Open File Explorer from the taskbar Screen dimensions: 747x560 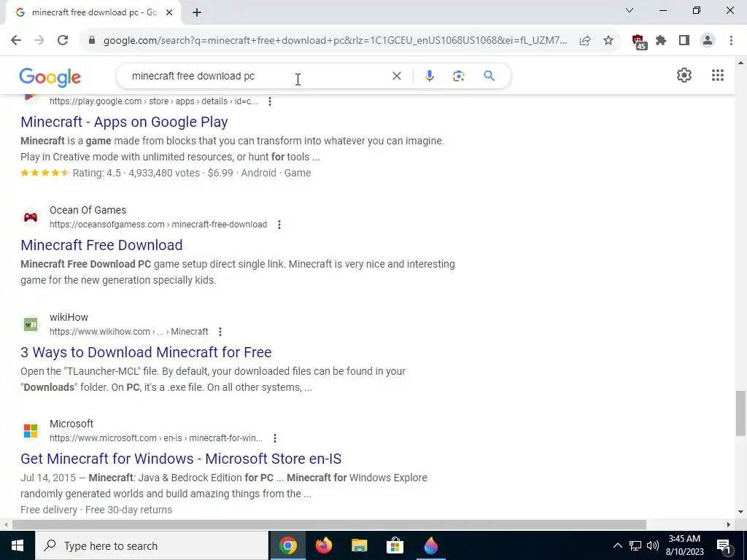coord(359,545)
